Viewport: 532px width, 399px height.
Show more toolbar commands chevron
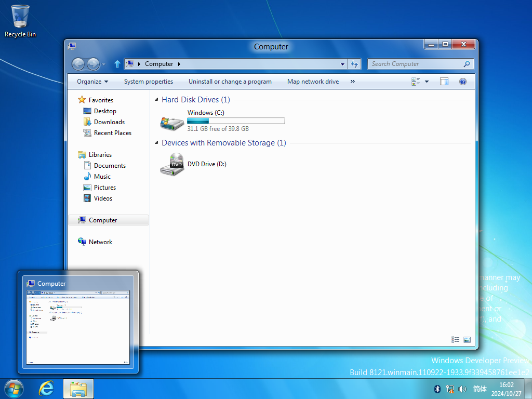pos(353,82)
